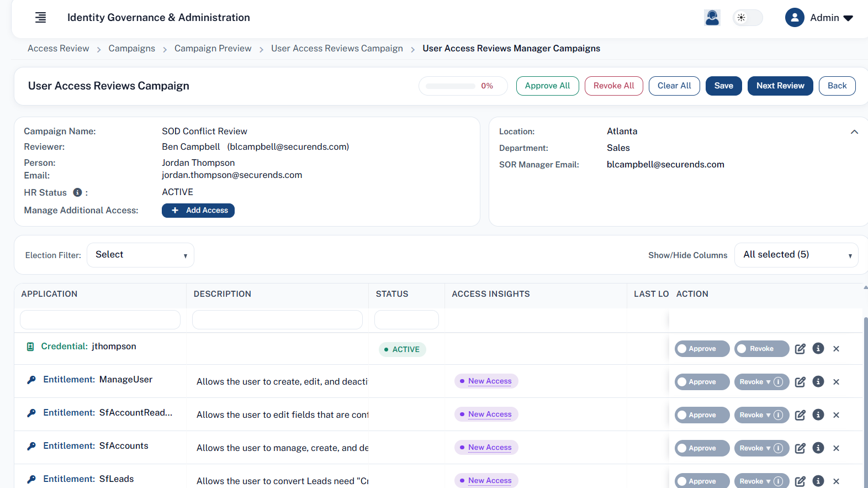The image size is (868, 488).
Task: Open the support agent icon
Action: click(x=712, y=18)
